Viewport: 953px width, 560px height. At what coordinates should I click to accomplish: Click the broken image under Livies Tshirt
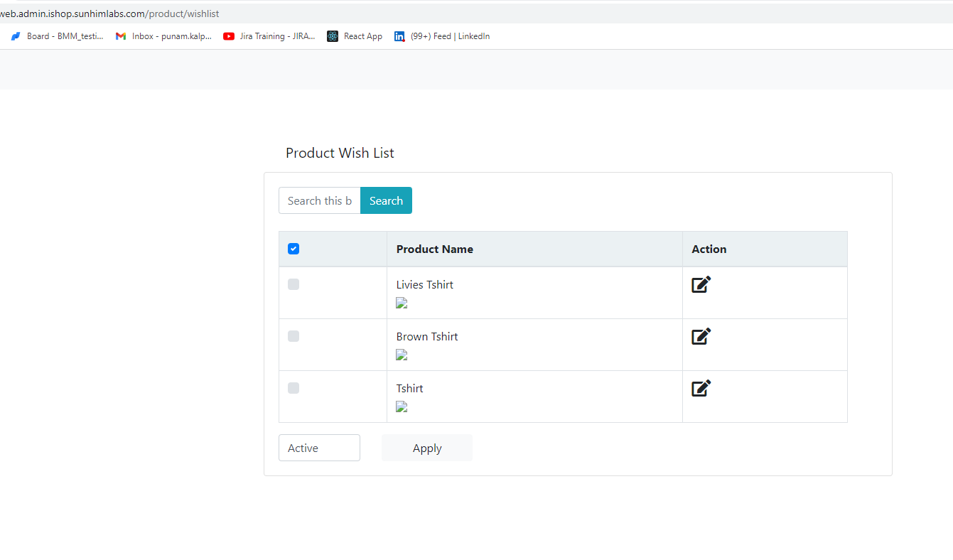[402, 303]
